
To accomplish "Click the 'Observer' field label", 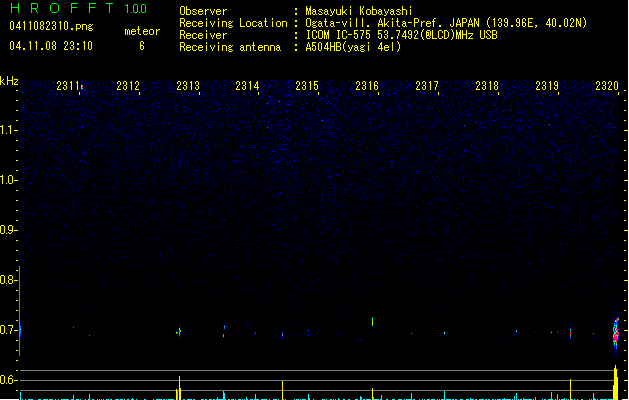I will (x=203, y=11).
